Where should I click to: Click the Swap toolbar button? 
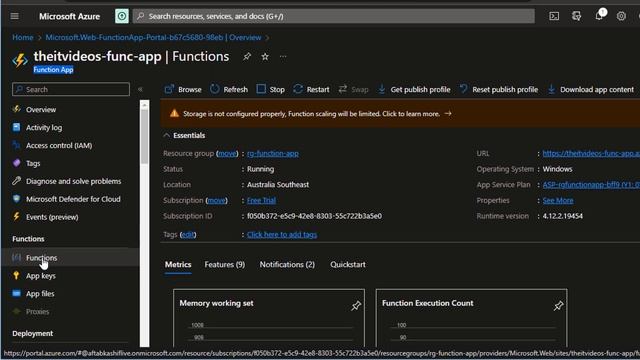(353, 89)
